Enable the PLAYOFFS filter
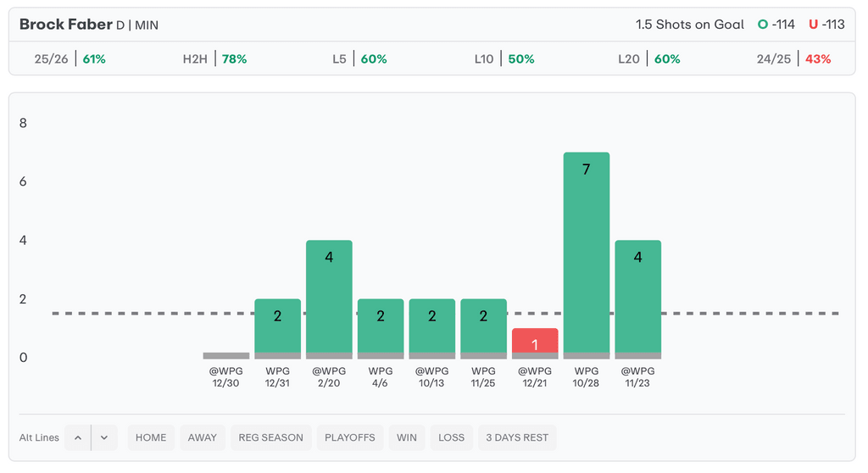868x473 pixels. 350,437
